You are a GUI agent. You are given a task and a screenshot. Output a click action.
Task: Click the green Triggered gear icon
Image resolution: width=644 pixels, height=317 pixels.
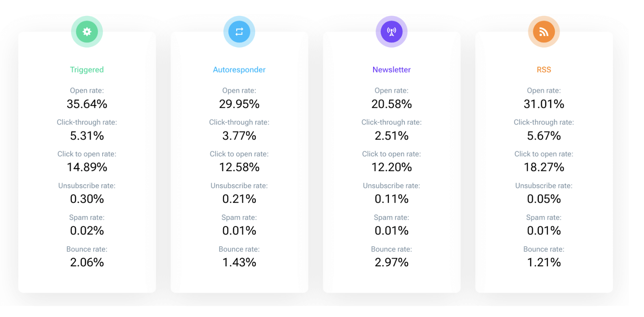[87, 32]
